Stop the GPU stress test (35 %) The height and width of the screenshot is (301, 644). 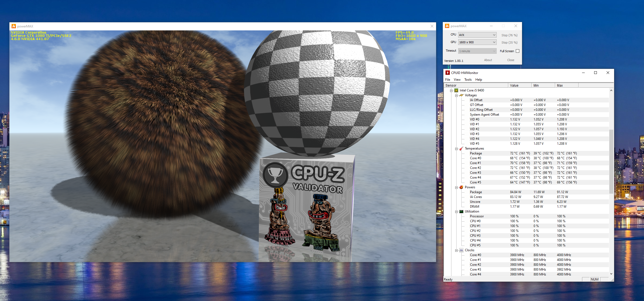pyautogui.click(x=509, y=43)
